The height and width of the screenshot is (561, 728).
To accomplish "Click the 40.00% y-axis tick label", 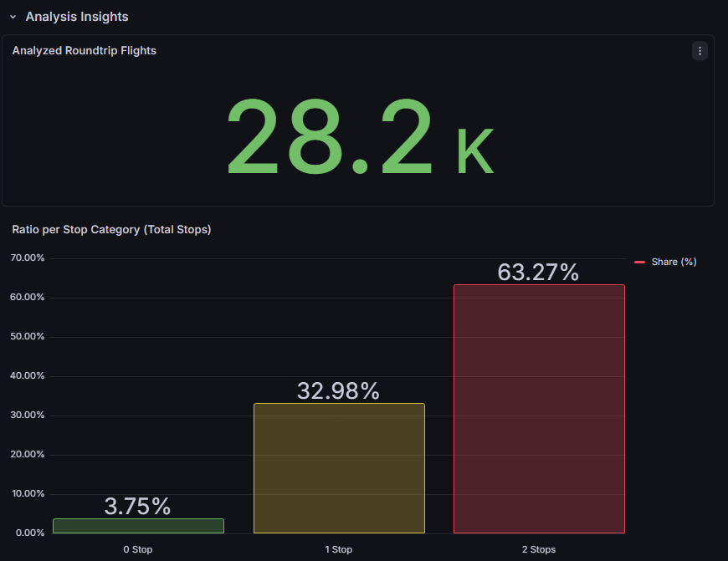I will tap(28, 376).
